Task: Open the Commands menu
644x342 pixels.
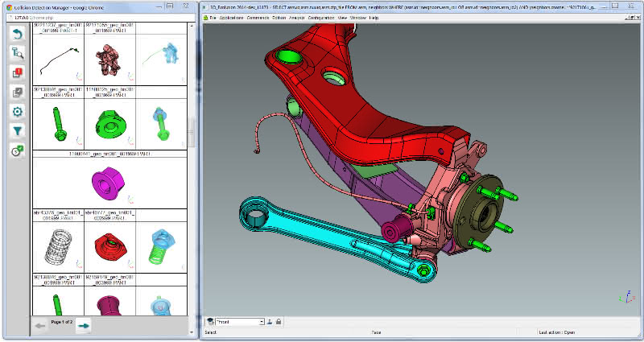Action: (258, 18)
